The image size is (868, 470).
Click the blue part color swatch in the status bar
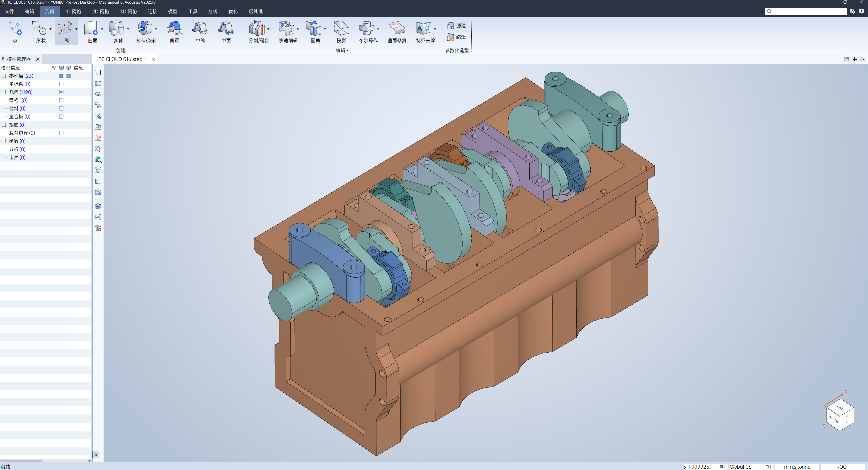721,467
